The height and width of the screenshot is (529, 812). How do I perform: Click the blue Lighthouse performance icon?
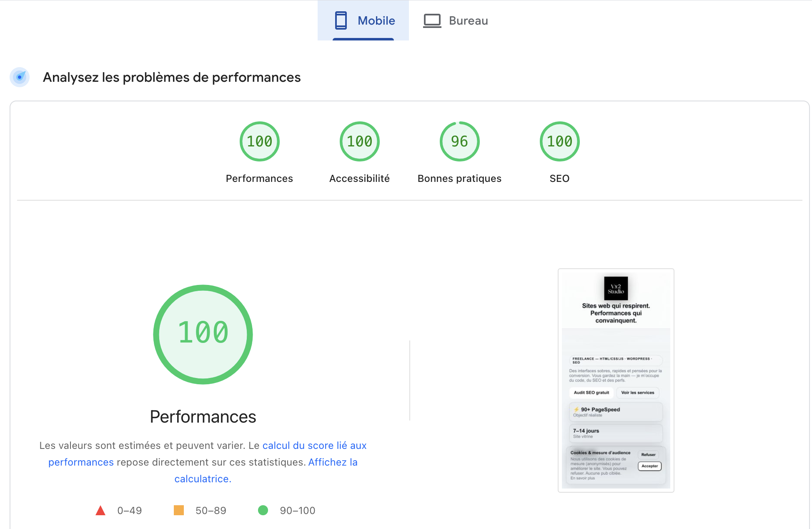[x=20, y=77]
